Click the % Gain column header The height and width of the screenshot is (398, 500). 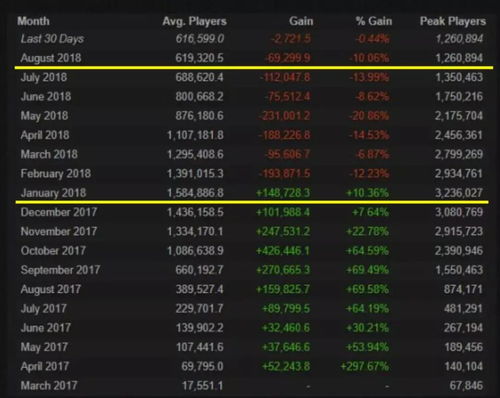tap(374, 21)
